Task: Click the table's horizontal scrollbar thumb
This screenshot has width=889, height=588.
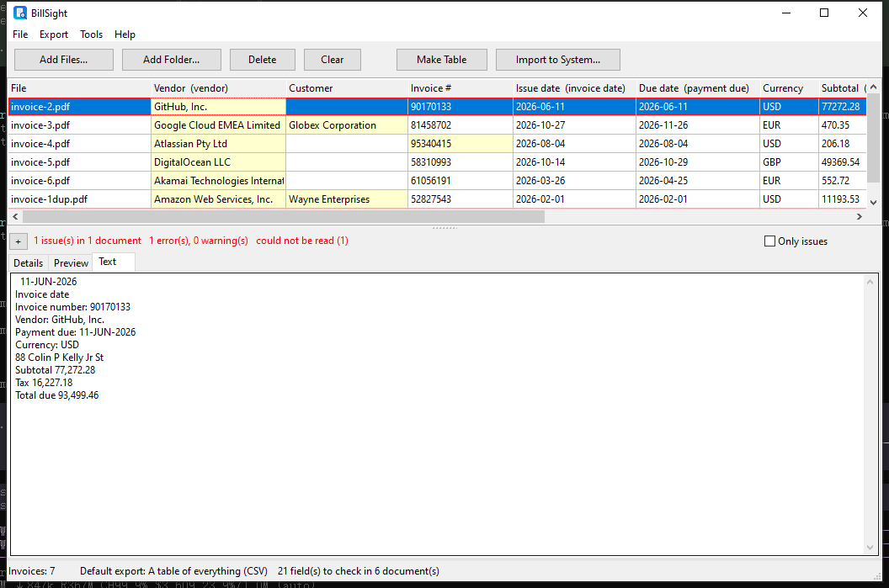Action: [x=284, y=216]
